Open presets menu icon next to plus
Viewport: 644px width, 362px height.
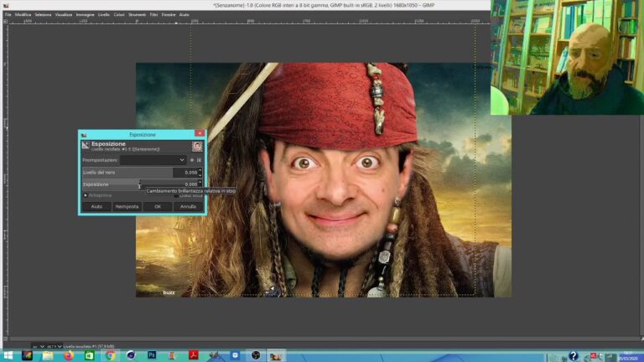pyautogui.click(x=200, y=160)
